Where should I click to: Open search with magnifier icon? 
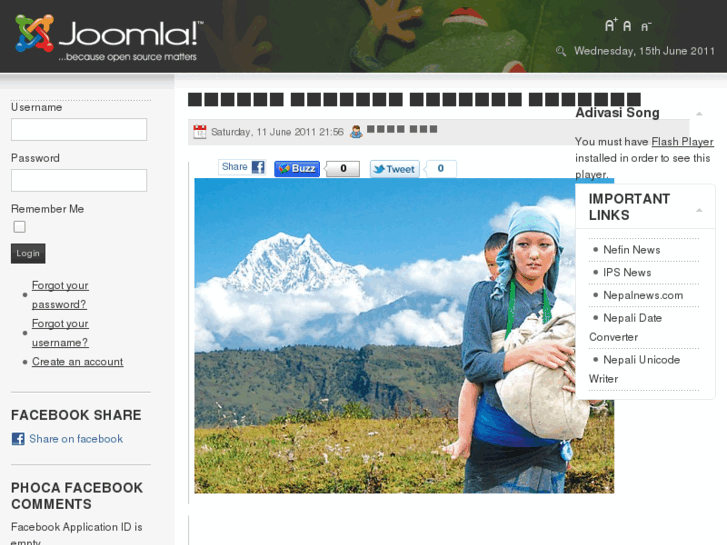(561, 51)
